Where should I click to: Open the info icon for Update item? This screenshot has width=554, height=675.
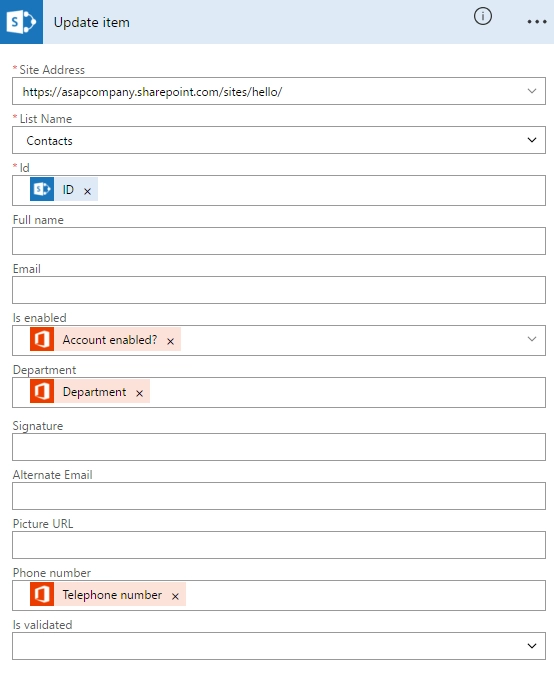483,16
